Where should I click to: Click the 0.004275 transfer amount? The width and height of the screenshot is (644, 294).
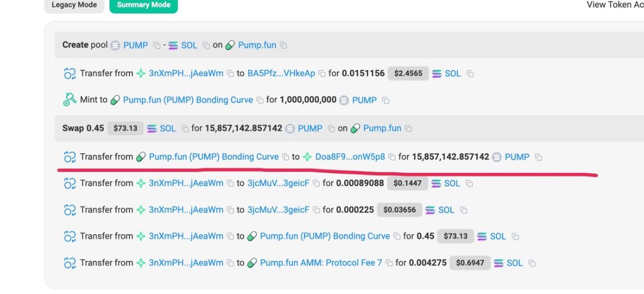tap(428, 263)
